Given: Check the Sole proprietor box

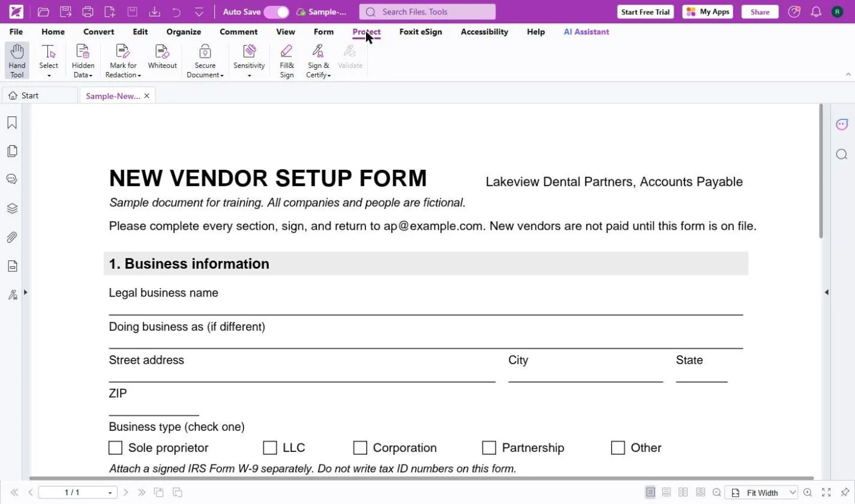Looking at the screenshot, I should [115, 448].
